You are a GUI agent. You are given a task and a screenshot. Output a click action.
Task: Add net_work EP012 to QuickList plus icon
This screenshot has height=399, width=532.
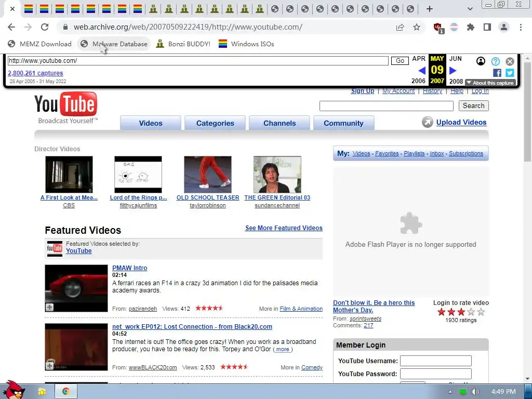pos(49,366)
